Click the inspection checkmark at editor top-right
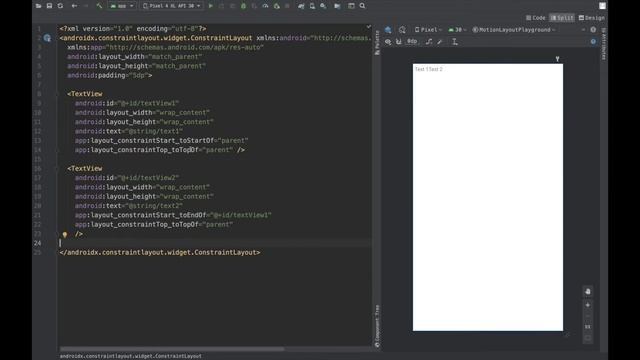640x360 pixels. click(x=369, y=27)
